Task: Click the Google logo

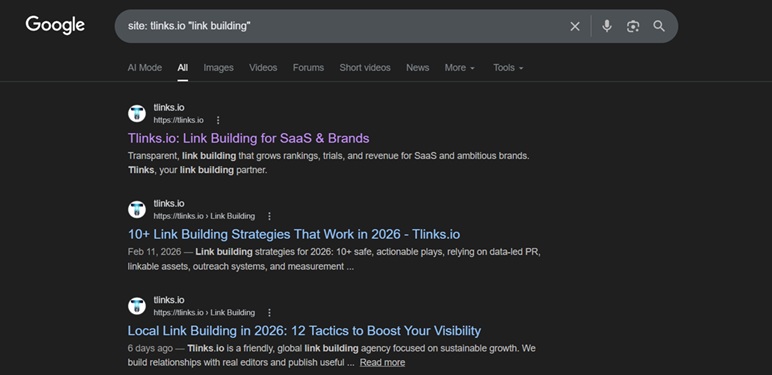Action: coord(55,26)
